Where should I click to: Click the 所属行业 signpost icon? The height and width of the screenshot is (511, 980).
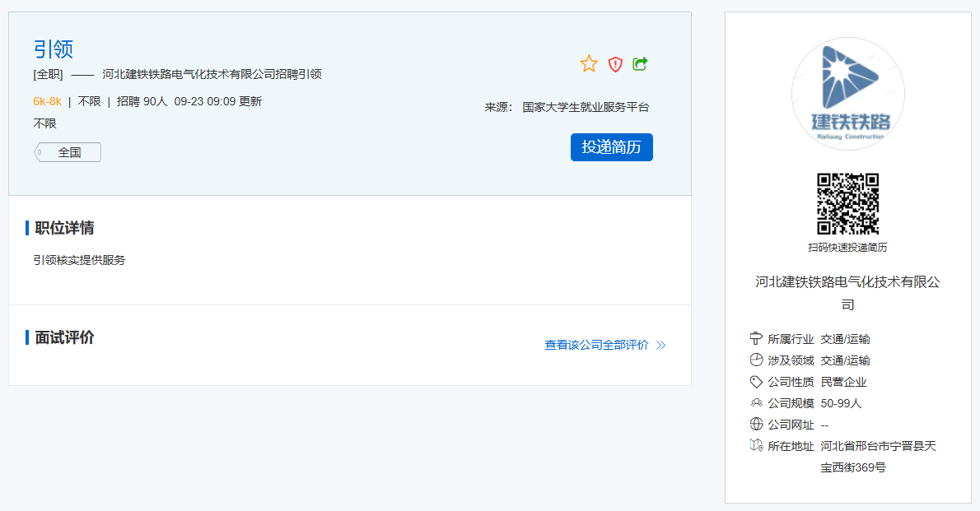click(756, 338)
